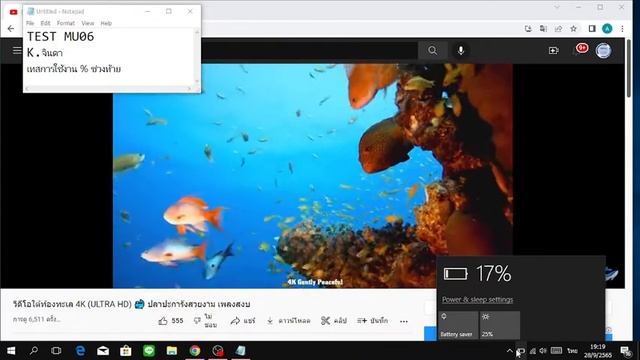Click the YouTube search magnifier button
The width and height of the screenshot is (640, 360).
433,51
